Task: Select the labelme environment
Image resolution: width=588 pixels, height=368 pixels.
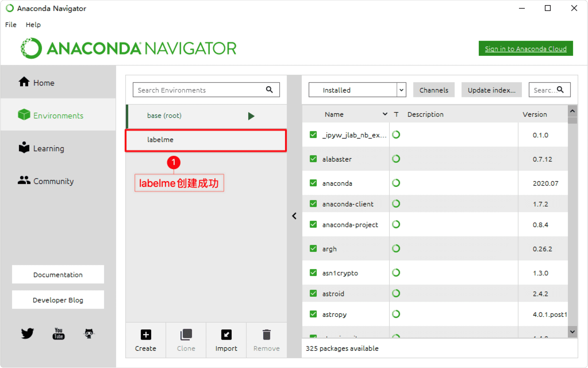Action: tap(206, 140)
